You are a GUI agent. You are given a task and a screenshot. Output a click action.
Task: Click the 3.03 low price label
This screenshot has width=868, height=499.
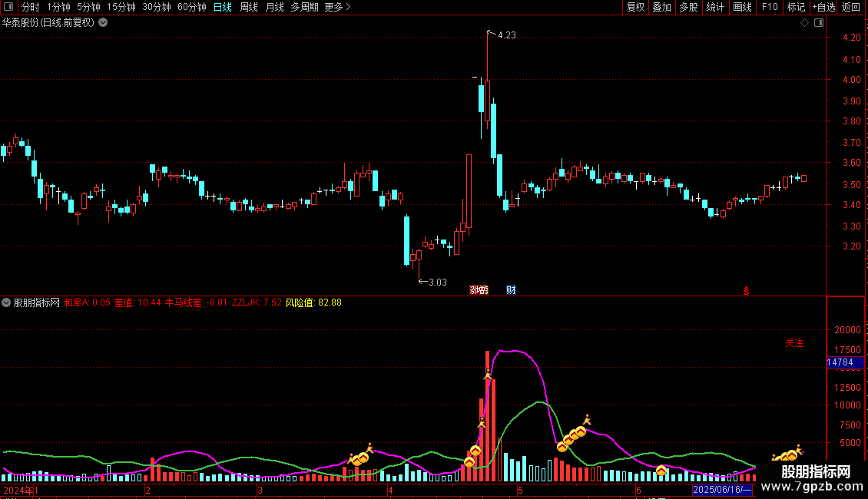pos(437,283)
